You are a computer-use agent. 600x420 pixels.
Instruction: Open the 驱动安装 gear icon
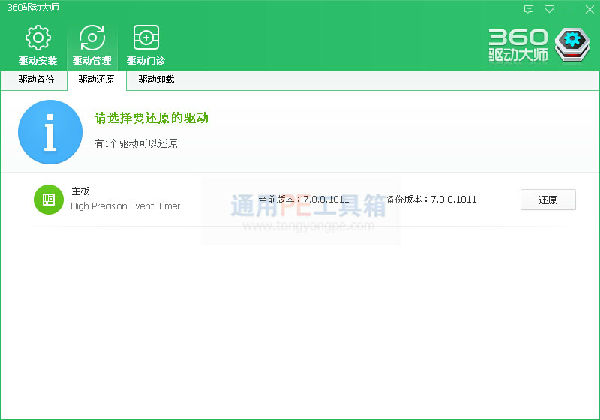click(x=38, y=38)
